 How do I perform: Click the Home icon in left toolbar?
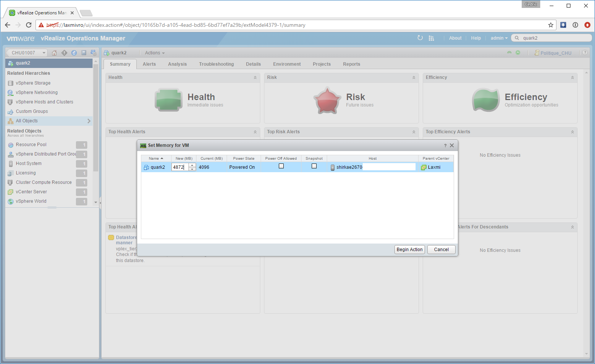click(x=54, y=53)
